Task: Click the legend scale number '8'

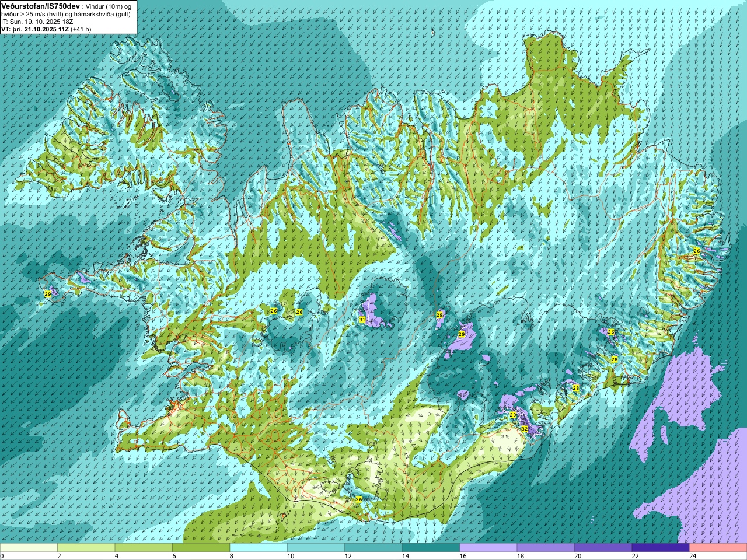Action: [x=231, y=556]
